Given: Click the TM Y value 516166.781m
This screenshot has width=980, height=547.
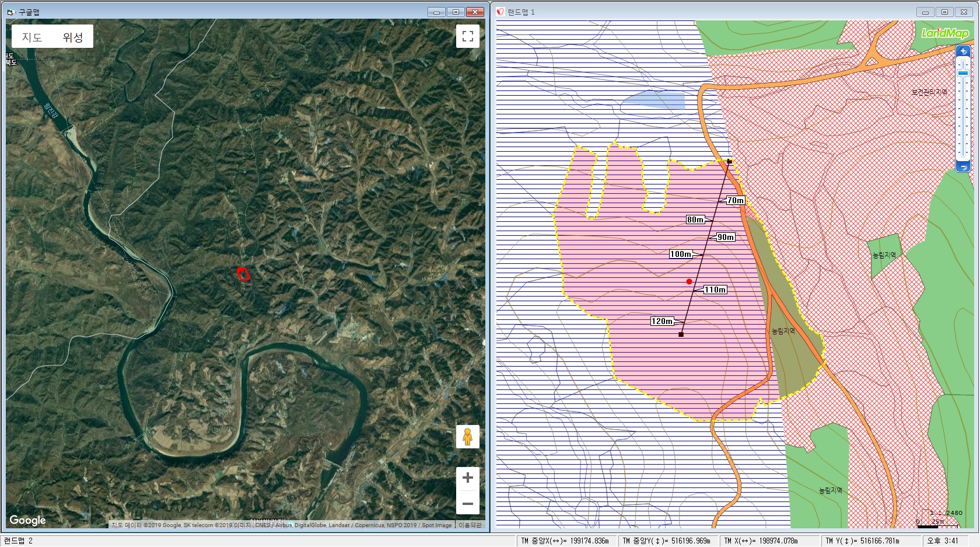Looking at the screenshot, I should point(871,541).
